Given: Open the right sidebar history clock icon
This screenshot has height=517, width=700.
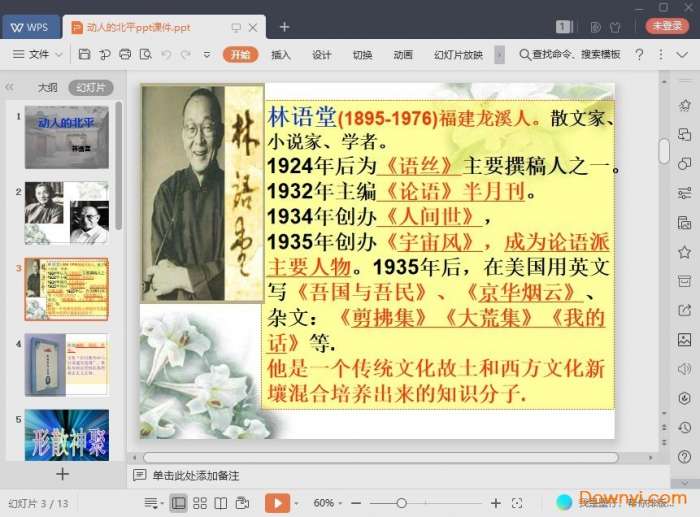Looking at the screenshot, I should pos(684,427).
